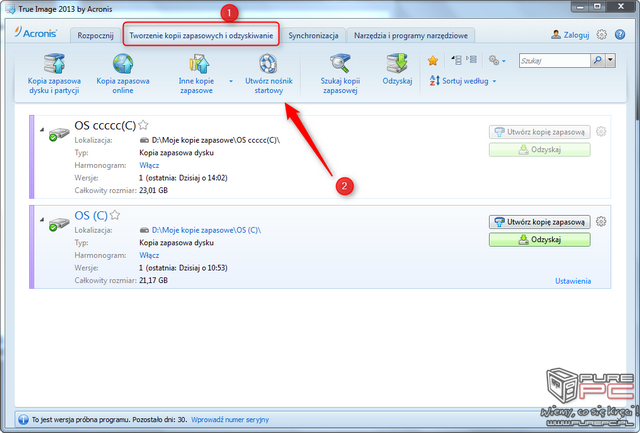Open Sortuj według dropdown
This screenshot has width=640, height=433.
463,81
